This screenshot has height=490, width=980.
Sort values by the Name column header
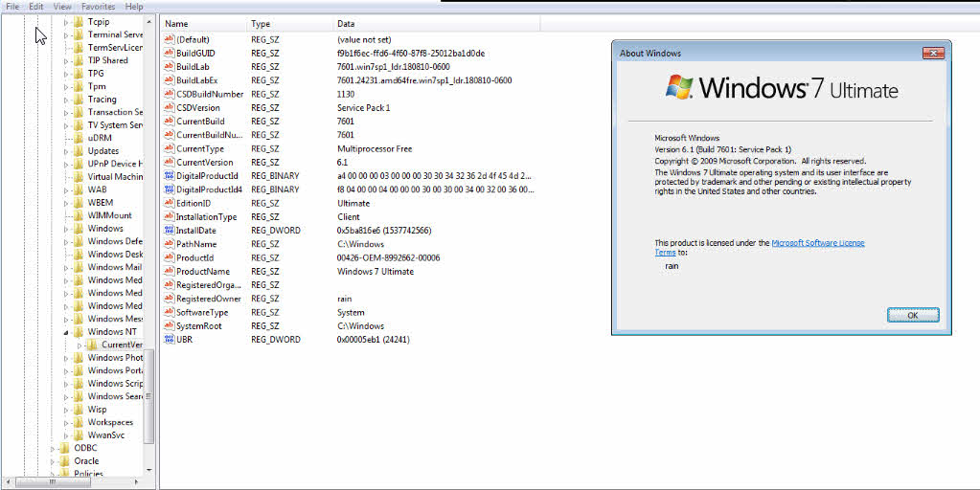204,24
